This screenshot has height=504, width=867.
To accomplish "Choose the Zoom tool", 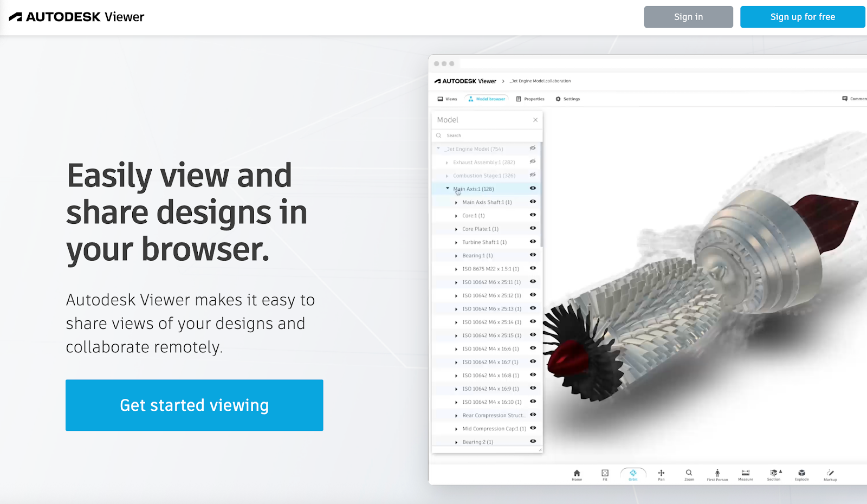I will click(689, 475).
